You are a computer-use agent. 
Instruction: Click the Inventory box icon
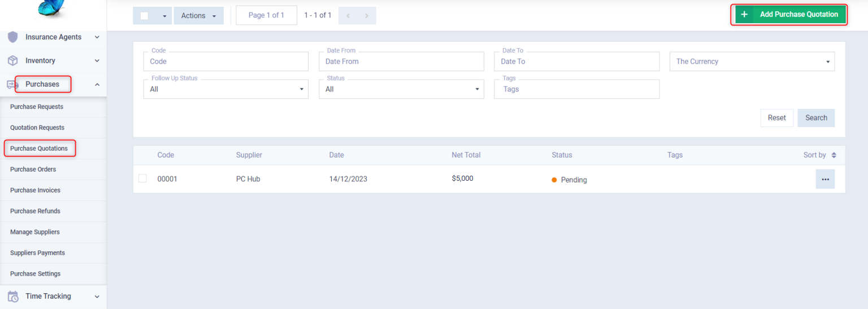pyautogui.click(x=12, y=60)
